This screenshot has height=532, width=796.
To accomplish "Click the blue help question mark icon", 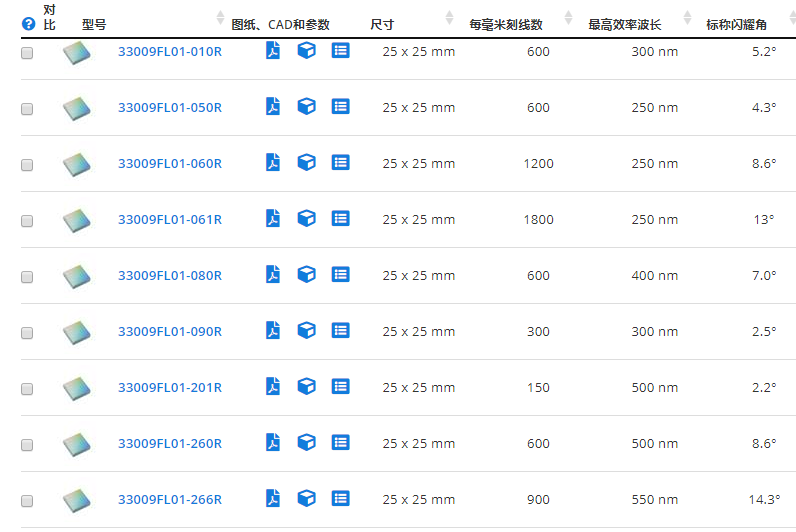I will pos(28,24).
